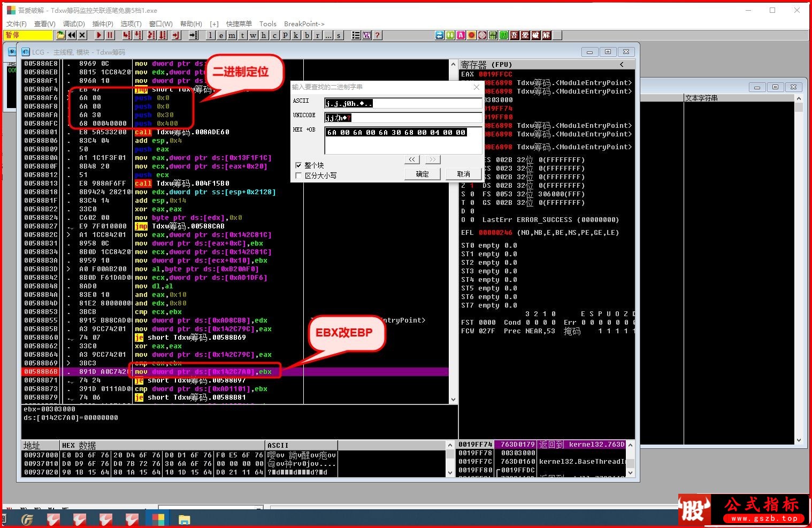This screenshot has height=528, width=812.
Task: Click the '>>' button in search dialog
Action: pos(432,159)
